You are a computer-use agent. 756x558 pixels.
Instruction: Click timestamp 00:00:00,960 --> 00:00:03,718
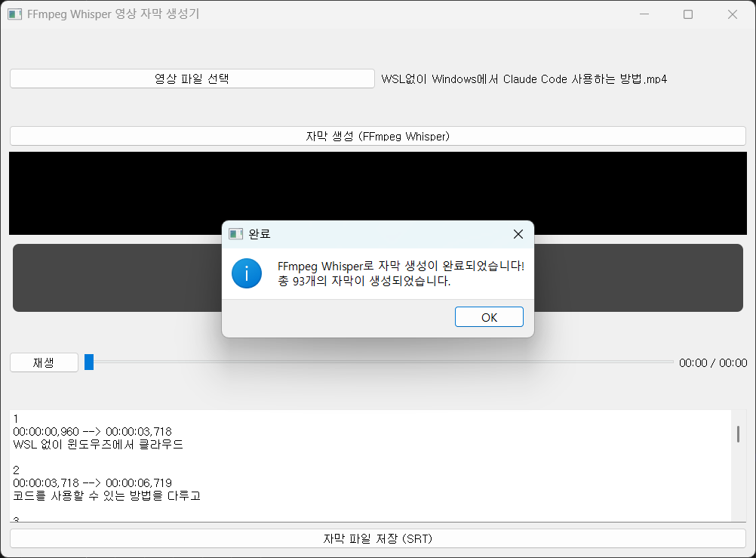(x=92, y=432)
